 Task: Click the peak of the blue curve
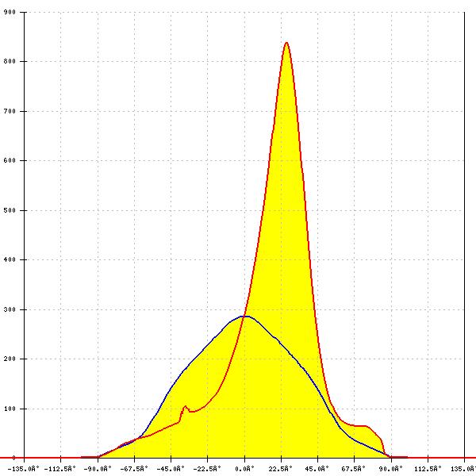point(245,317)
